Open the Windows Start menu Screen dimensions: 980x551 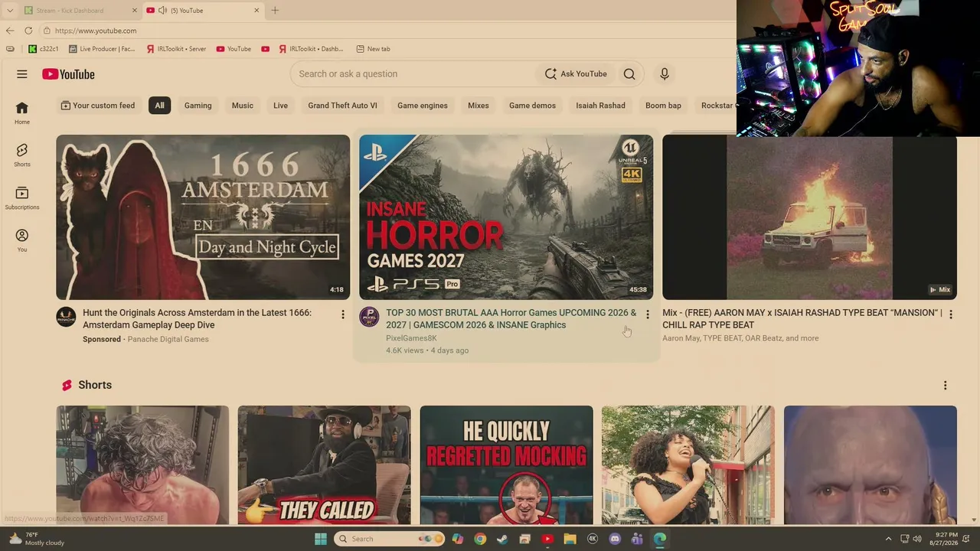point(321,539)
